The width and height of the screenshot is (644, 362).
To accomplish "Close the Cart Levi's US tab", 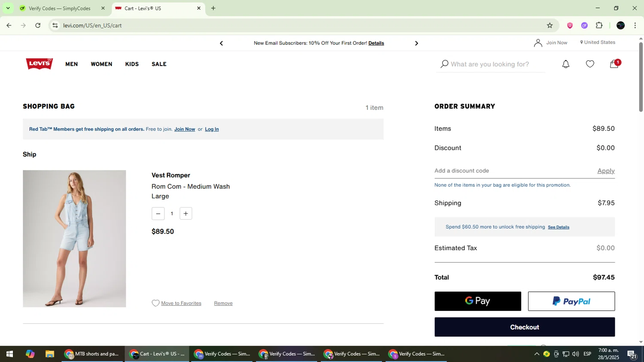I will pos(199,8).
